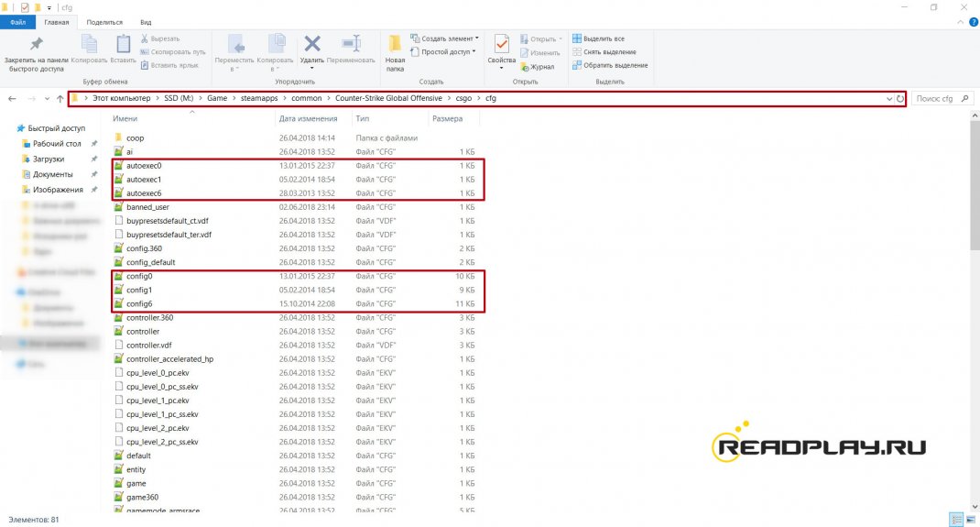This screenshot has height=527, width=980.
Task: Select Быстрый доступ in navigation pane
Action: [56, 128]
